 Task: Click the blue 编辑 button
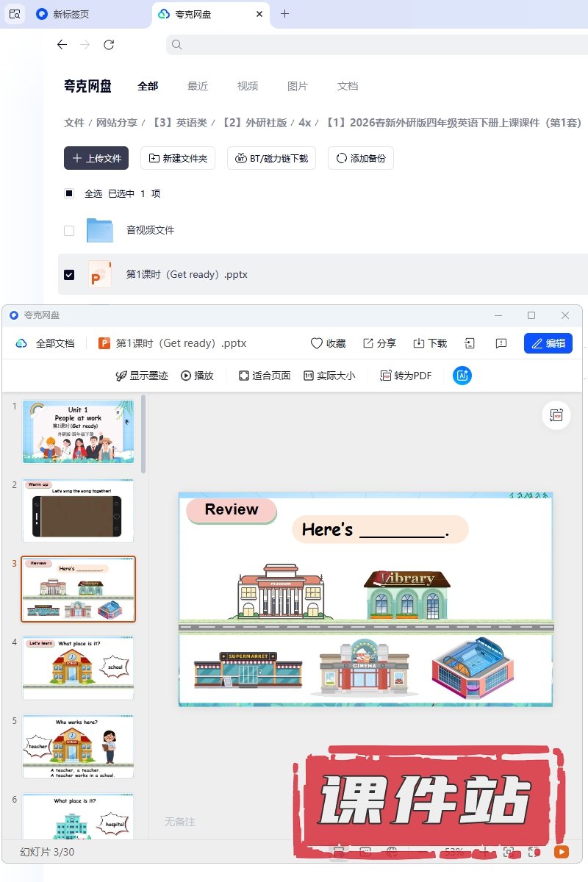pyautogui.click(x=548, y=343)
